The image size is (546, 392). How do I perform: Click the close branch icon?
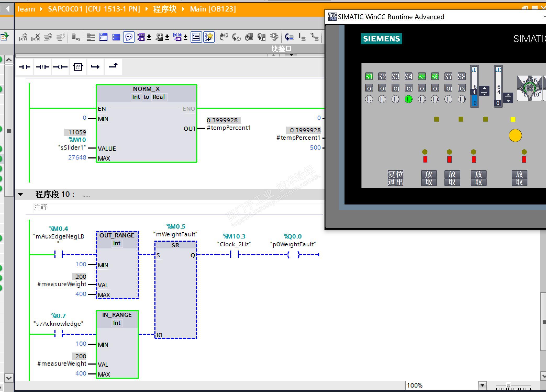coord(113,66)
